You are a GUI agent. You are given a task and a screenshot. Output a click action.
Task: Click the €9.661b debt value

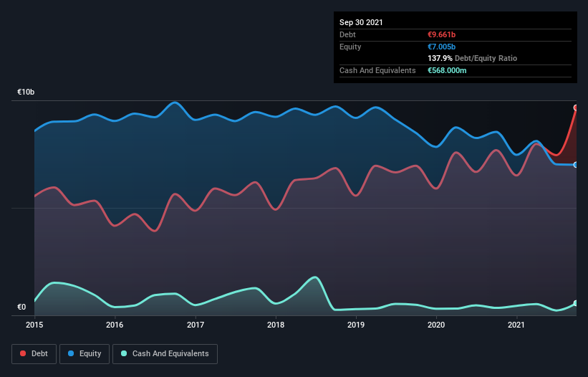pos(441,34)
